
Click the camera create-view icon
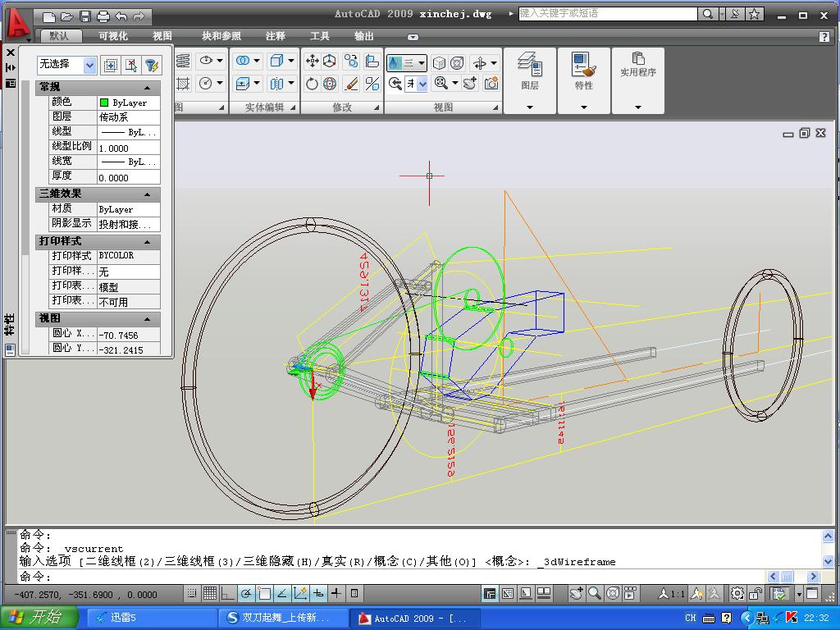pyautogui.click(x=491, y=83)
